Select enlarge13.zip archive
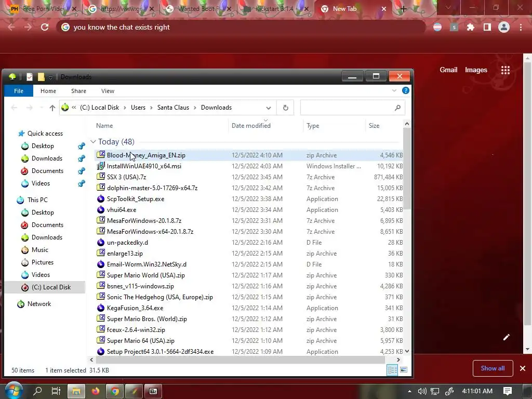The image size is (532, 399). point(125,253)
